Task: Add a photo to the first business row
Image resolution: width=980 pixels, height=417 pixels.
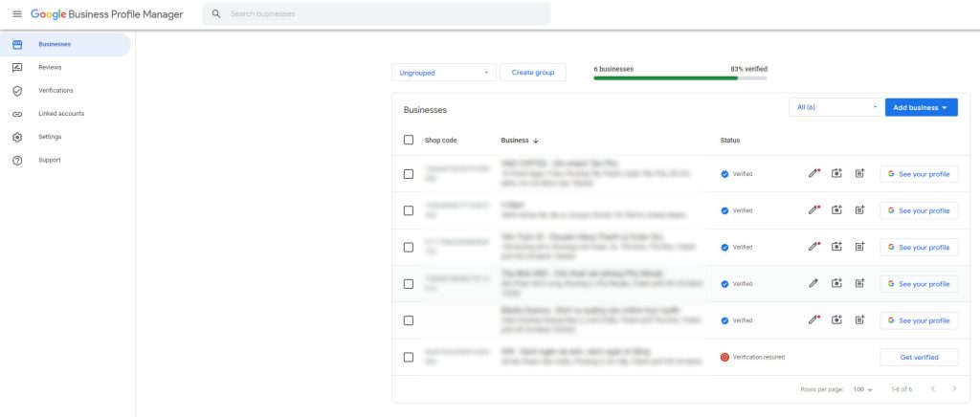Action: (836, 173)
